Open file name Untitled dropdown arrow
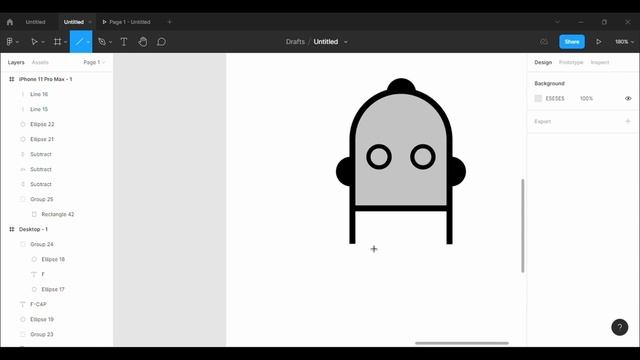640x360 pixels. click(346, 42)
